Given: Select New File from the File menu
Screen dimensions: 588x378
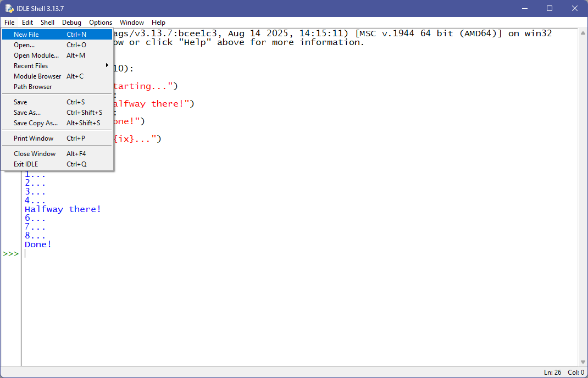Looking at the screenshot, I should [x=26, y=35].
